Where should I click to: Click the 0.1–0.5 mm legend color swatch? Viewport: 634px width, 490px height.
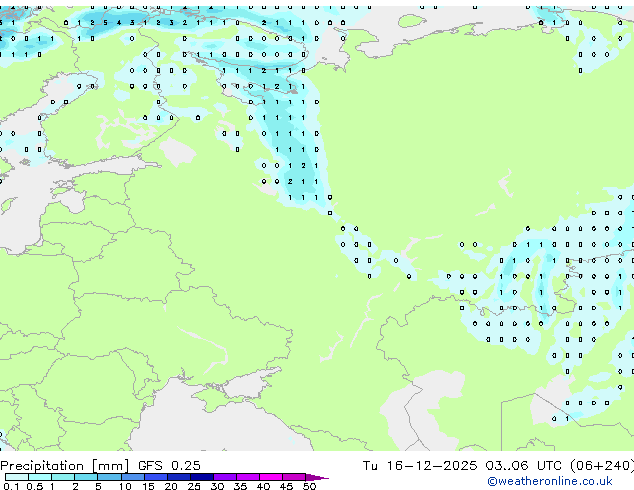17,477
